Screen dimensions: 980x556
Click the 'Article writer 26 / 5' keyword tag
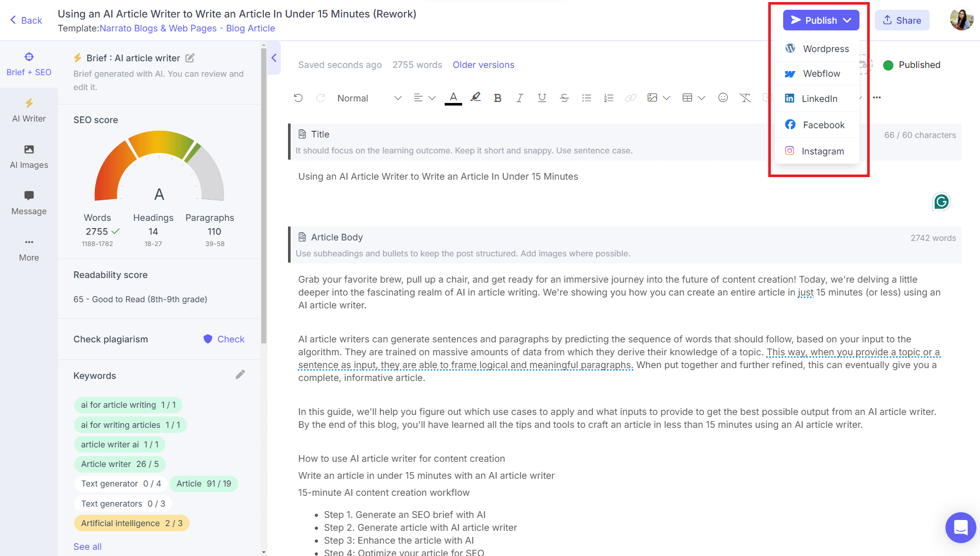point(120,464)
